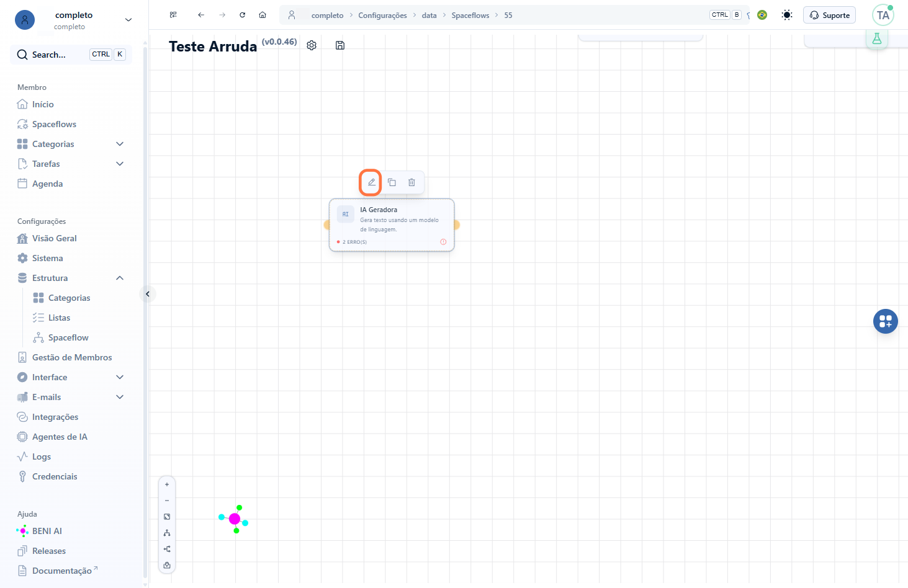Click the map pin icon in canvas controls
Image resolution: width=908 pixels, height=588 pixels.
167,565
